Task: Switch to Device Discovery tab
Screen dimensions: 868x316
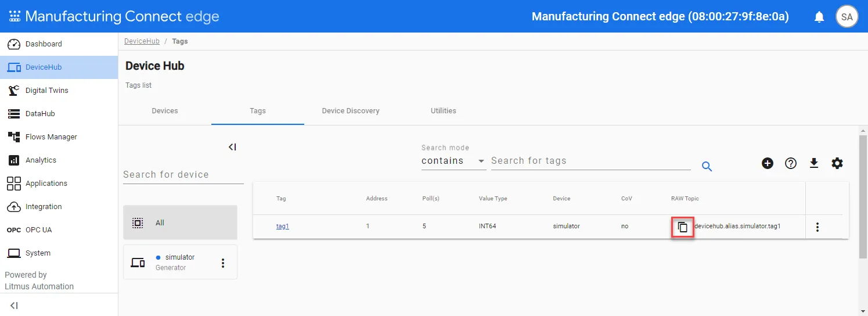Action: [x=351, y=111]
